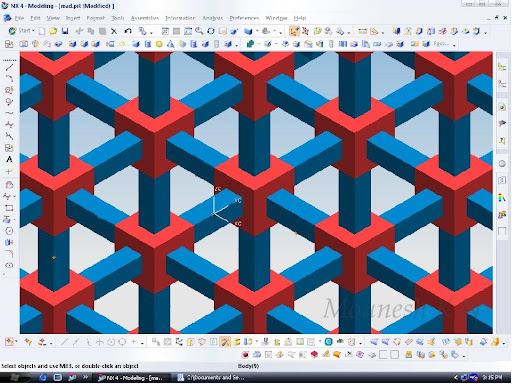Create a new part file
The height and width of the screenshot is (384, 512).
pyautogui.click(x=42, y=31)
